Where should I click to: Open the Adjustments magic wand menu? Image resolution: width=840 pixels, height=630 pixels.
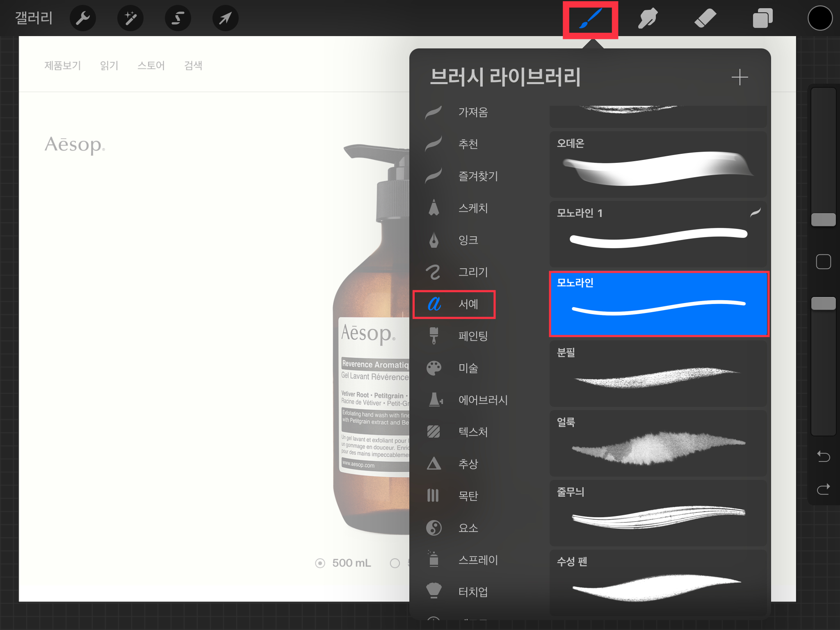[x=130, y=18]
